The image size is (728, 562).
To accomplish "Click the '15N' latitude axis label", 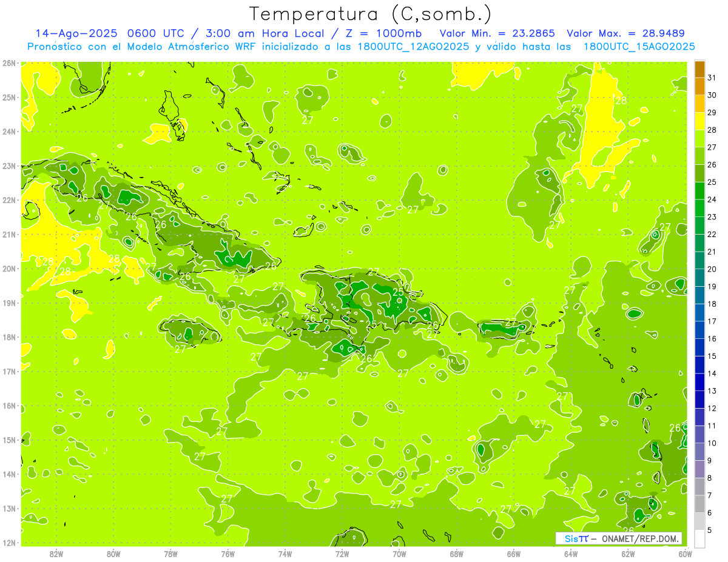I will (x=9, y=440).
